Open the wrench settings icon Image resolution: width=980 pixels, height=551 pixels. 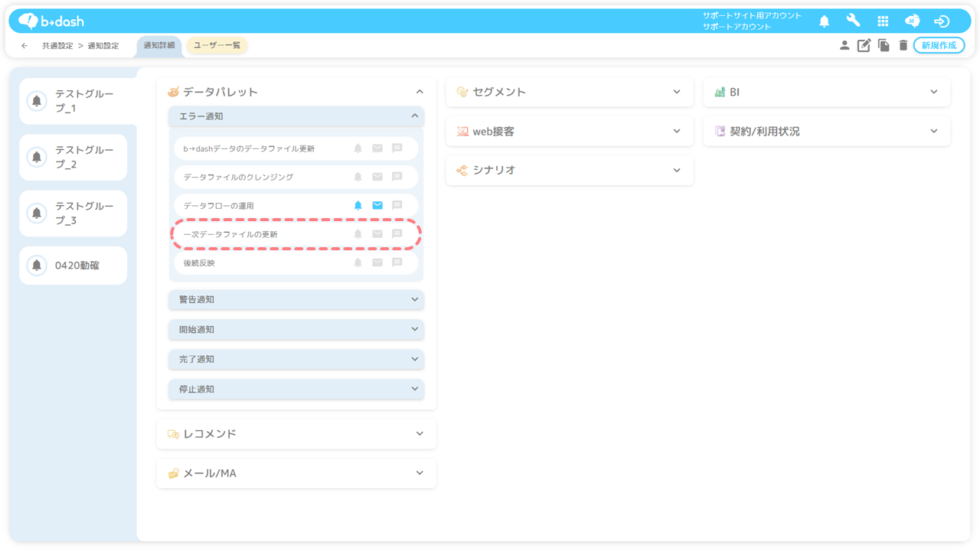(853, 21)
